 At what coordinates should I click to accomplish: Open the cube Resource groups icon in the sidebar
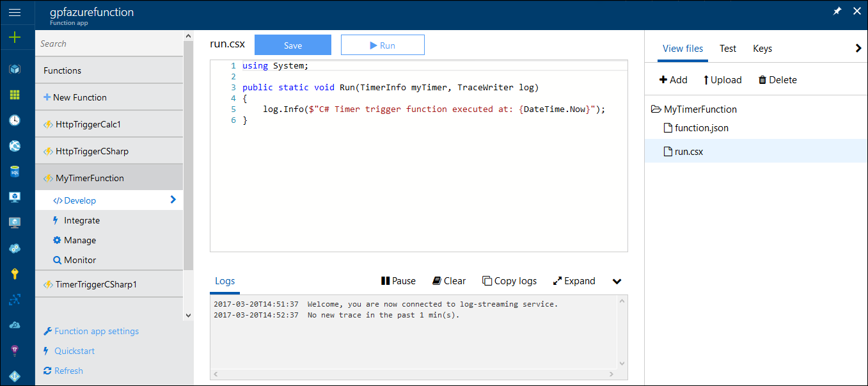15,69
